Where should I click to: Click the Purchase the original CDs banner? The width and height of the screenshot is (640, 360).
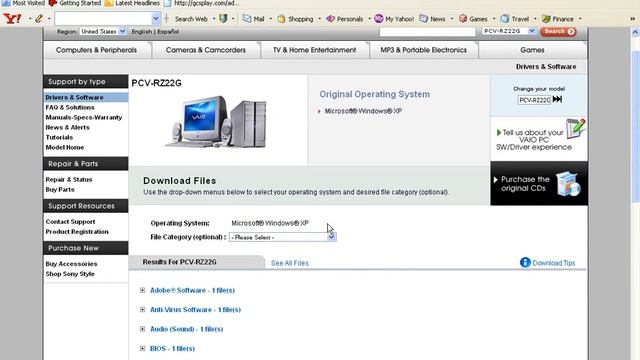coord(539,183)
